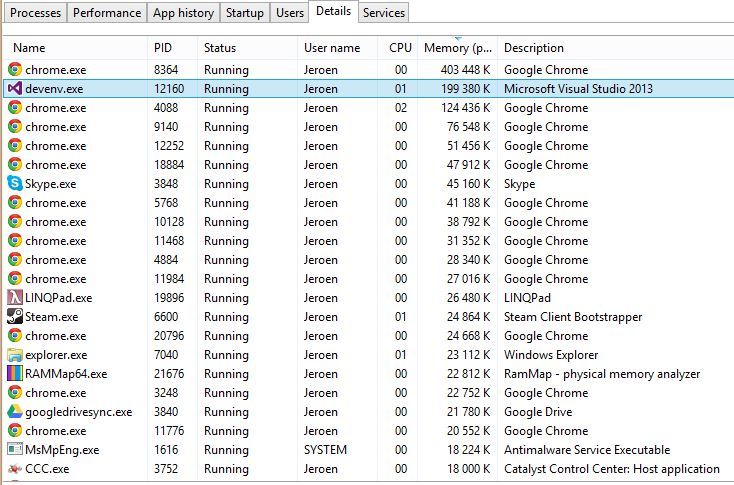
Task: Click memory value 199 380 K
Action: pos(465,88)
